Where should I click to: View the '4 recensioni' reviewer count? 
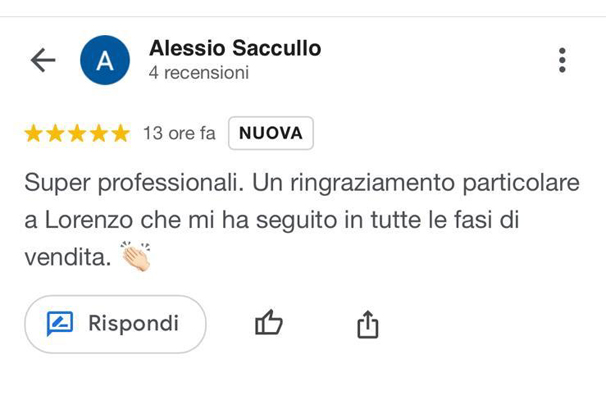[x=198, y=73]
